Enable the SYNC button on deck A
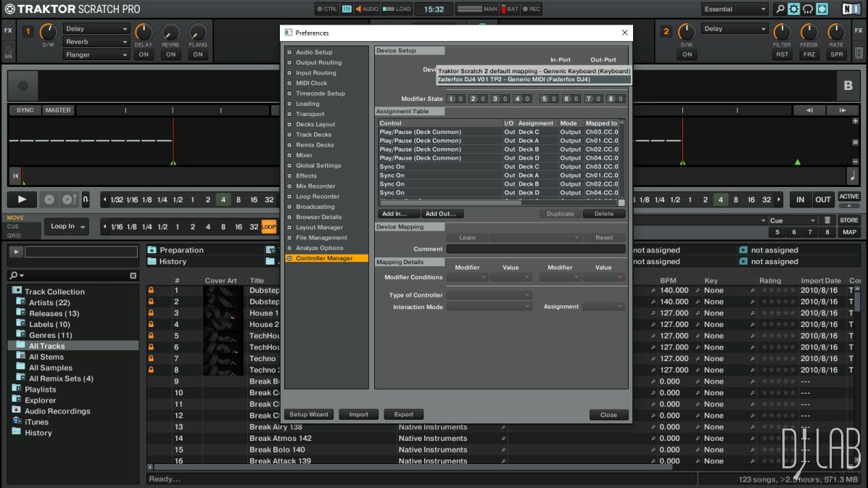This screenshot has height=488, width=868. point(25,110)
